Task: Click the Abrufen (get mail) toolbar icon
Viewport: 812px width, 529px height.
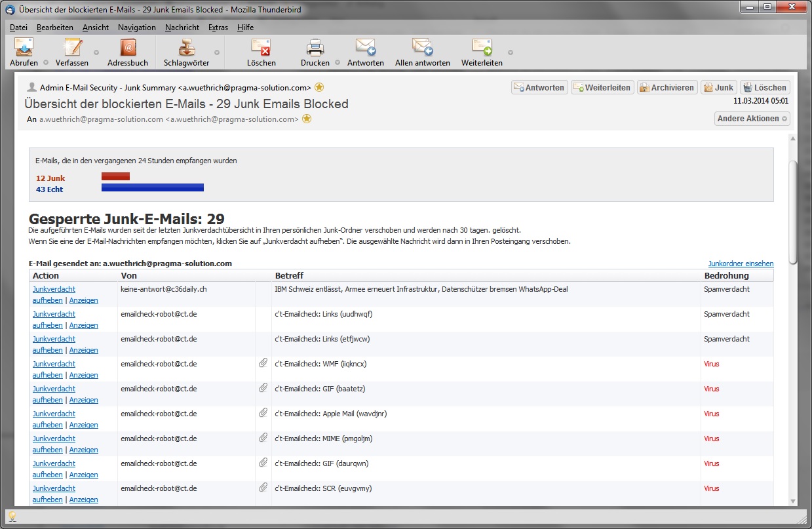Action: (x=24, y=48)
